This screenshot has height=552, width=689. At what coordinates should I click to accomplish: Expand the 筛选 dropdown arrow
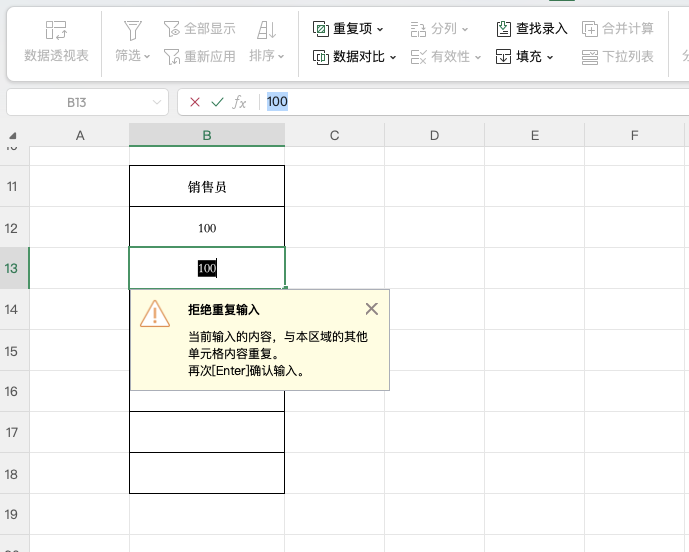click(x=147, y=56)
